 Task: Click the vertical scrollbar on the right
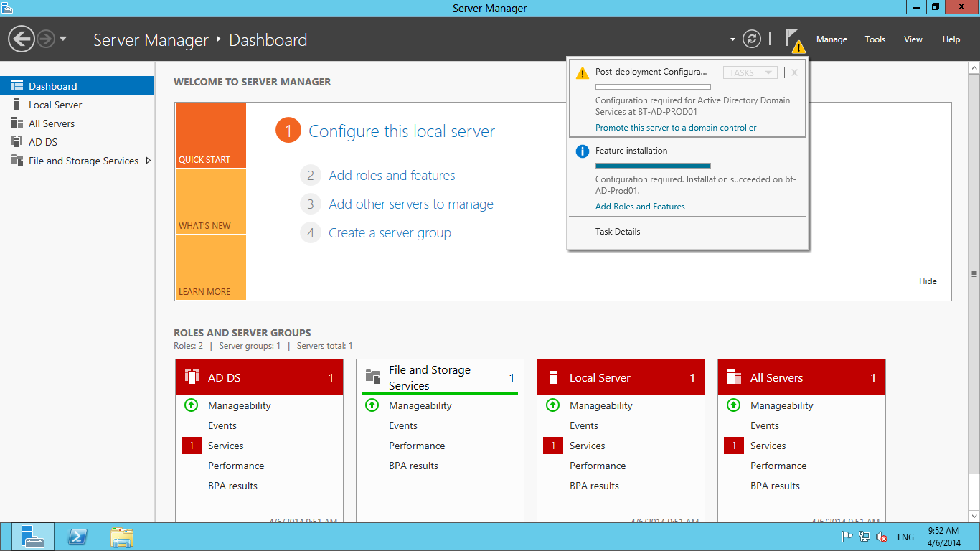pyautogui.click(x=974, y=273)
